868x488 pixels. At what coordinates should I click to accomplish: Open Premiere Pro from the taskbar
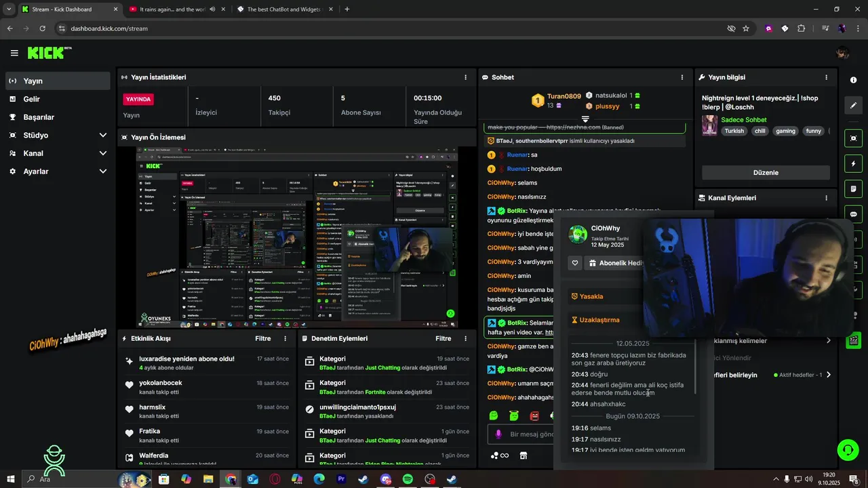point(341,479)
